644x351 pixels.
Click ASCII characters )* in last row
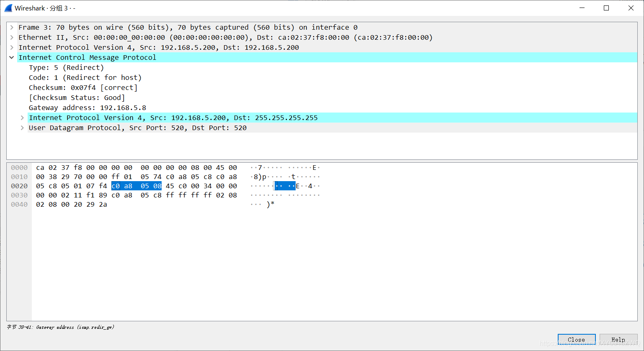click(270, 204)
